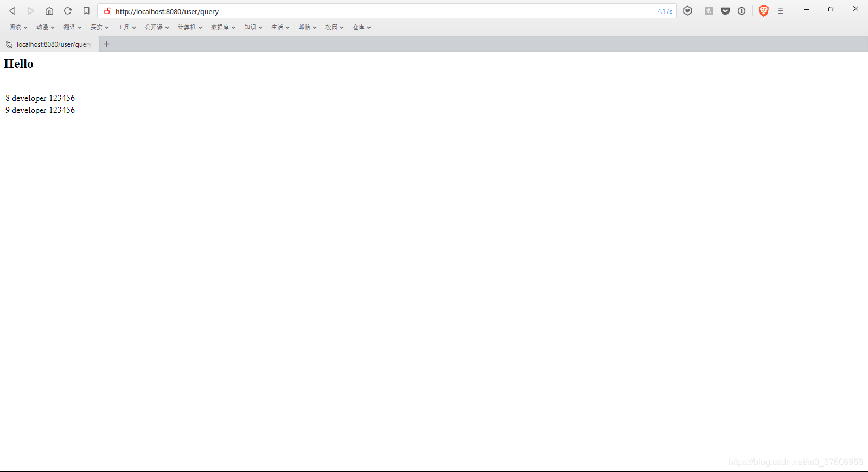Expand the 买卖 bookmarks folder
Screen dimensions: 868x472
(100, 27)
